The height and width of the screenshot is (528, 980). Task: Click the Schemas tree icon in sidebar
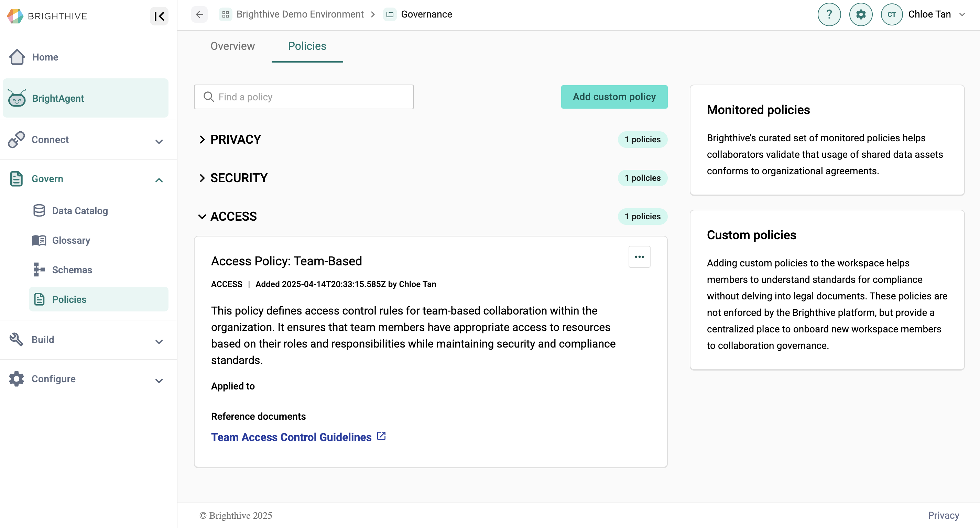pyautogui.click(x=39, y=270)
